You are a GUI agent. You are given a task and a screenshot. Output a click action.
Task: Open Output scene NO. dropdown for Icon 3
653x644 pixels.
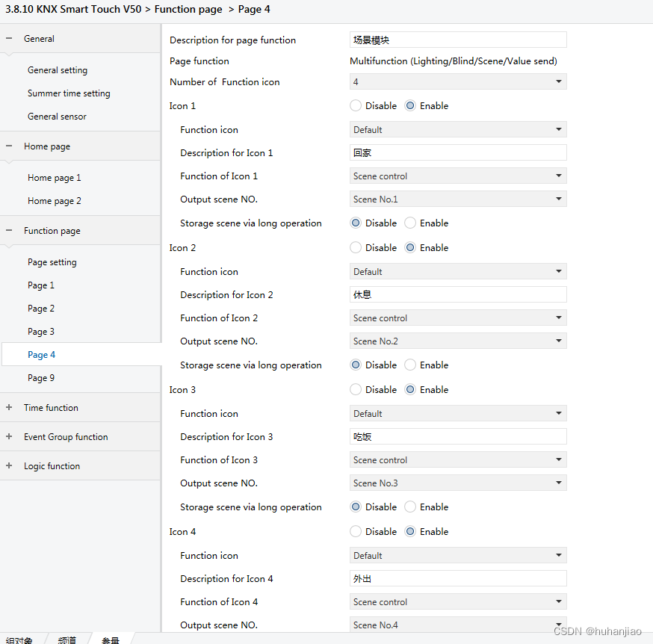click(x=458, y=483)
